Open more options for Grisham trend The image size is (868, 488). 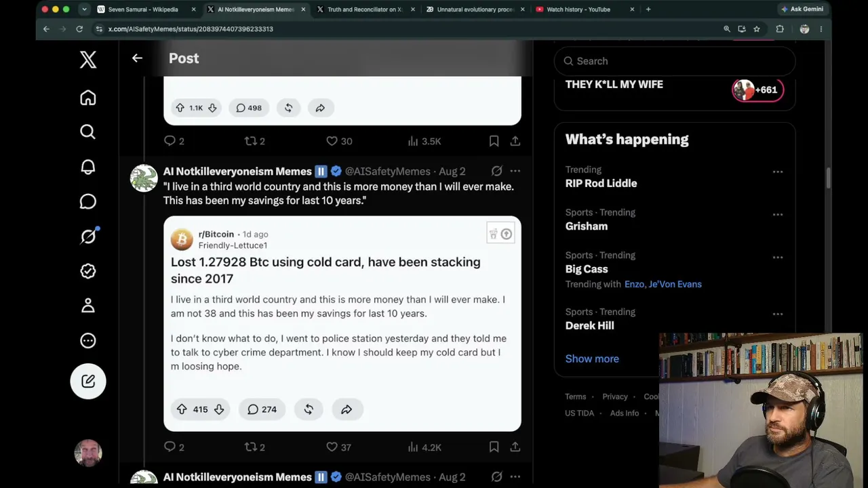point(778,214)
